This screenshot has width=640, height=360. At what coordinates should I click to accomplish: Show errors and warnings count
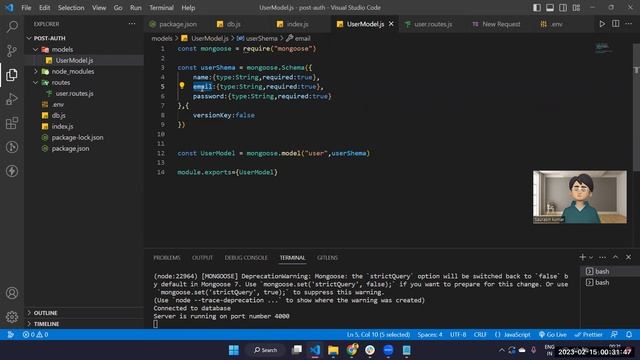coord(35,335)
